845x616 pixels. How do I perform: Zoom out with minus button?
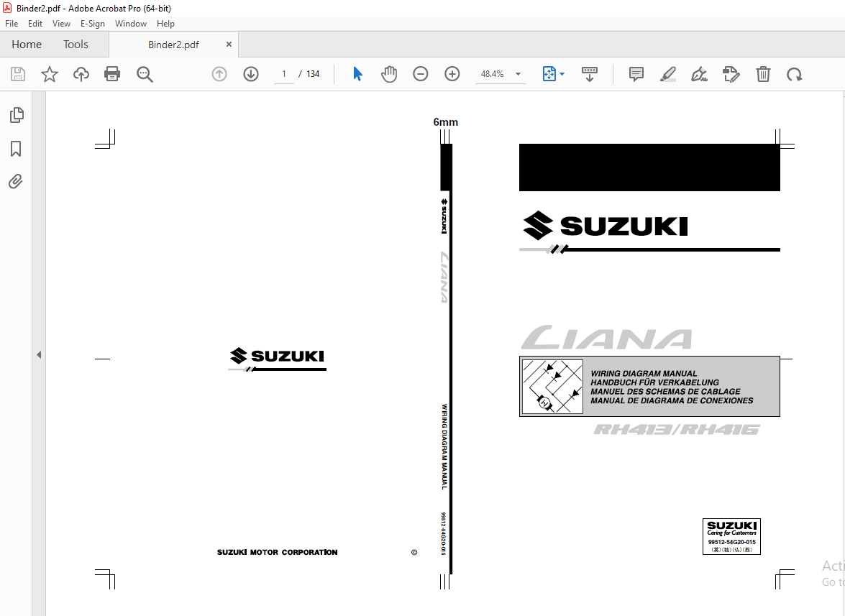[421, 74]
